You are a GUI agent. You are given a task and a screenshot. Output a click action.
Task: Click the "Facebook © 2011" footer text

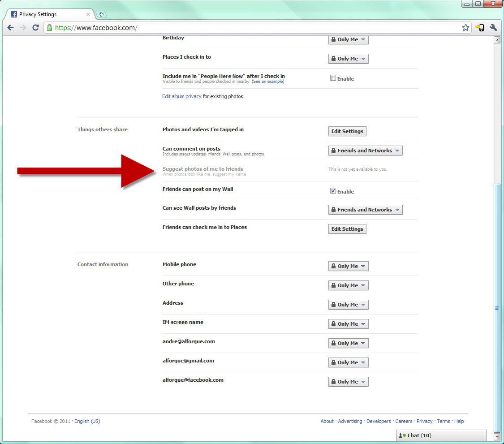pos(51,421)
